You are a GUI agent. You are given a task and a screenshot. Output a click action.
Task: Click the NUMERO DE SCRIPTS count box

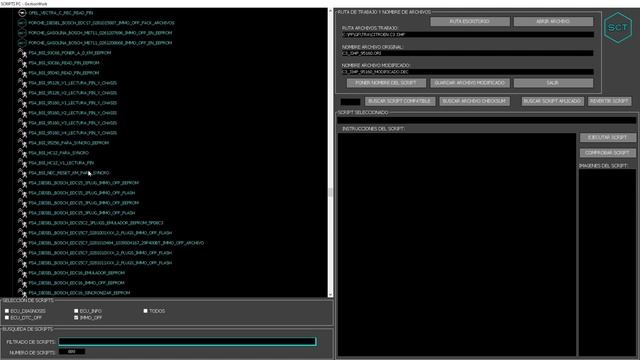pyautogui.click(x=72, y=352)
